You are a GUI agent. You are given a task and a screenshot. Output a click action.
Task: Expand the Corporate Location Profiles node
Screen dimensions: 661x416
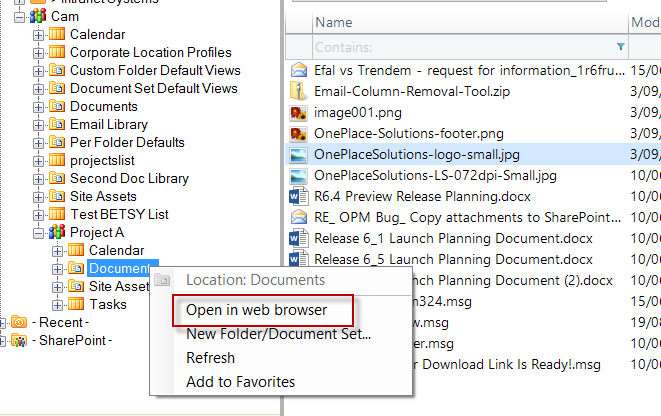38,53
